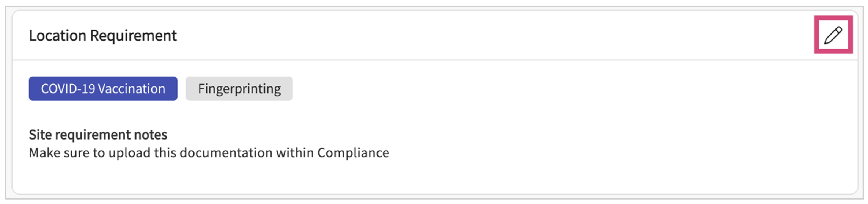Click the word Vaccination on the blue chip
Viewport: 868px width, 204px height.
point(132,89)
